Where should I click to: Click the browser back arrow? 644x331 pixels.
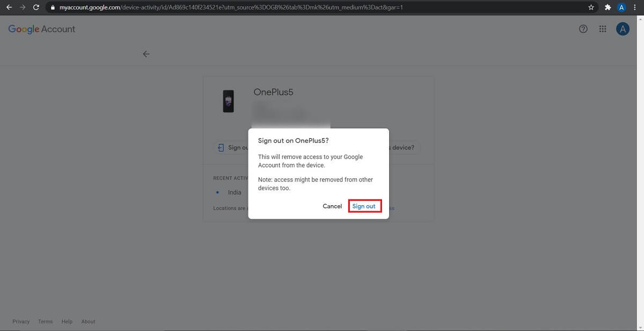(x=9, y=8)
